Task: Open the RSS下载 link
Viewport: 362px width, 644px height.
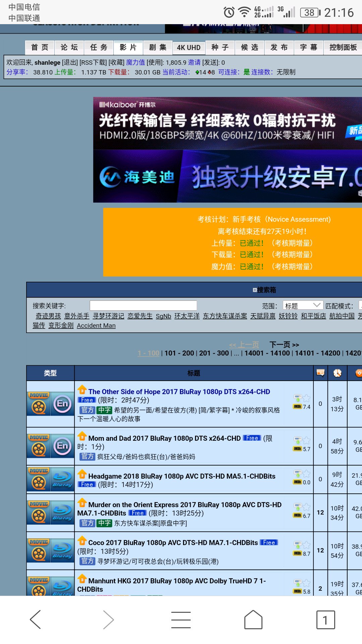Action: pos(93,62)
